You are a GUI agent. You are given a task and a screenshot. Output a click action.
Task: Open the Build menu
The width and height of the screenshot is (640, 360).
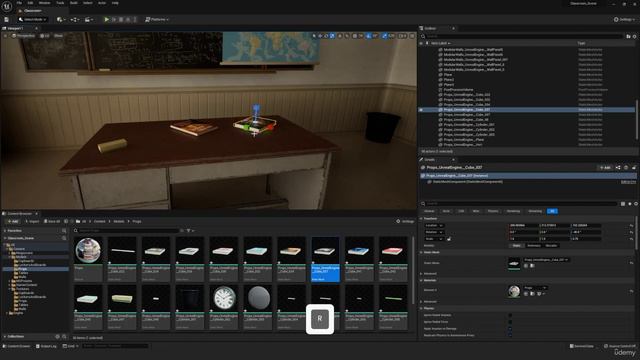coord(74,3)
